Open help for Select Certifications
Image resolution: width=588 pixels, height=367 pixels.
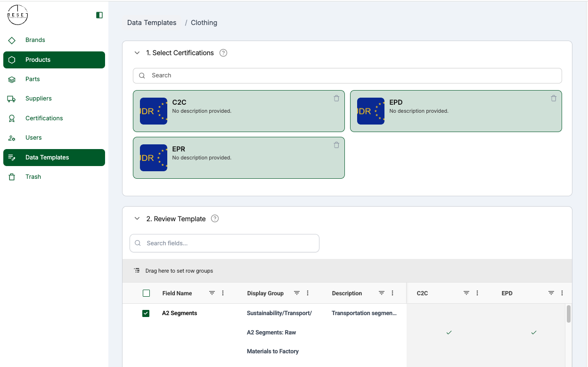(x=223, y=53)
